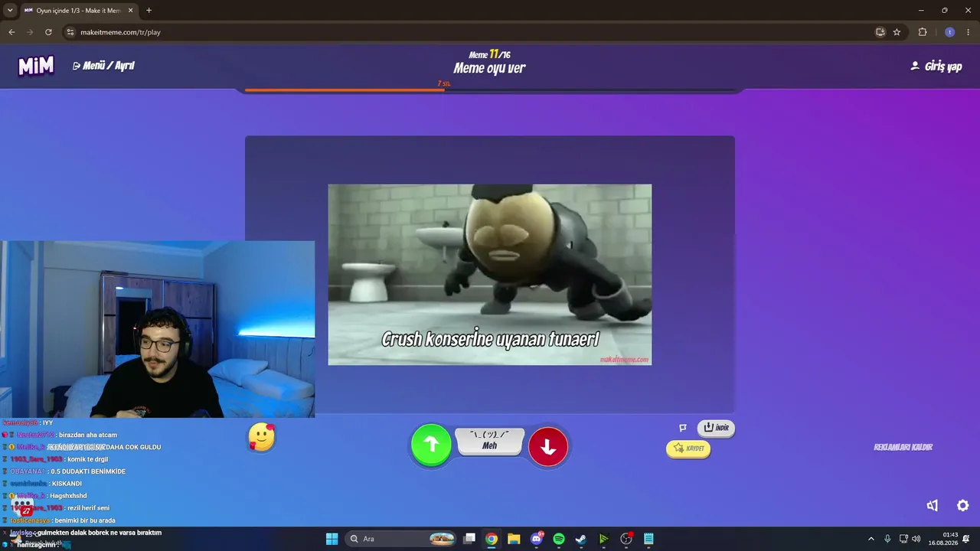Save the meme with KAYDET button
The height and width of the screenshot is (551, 980).
(688, 448)
